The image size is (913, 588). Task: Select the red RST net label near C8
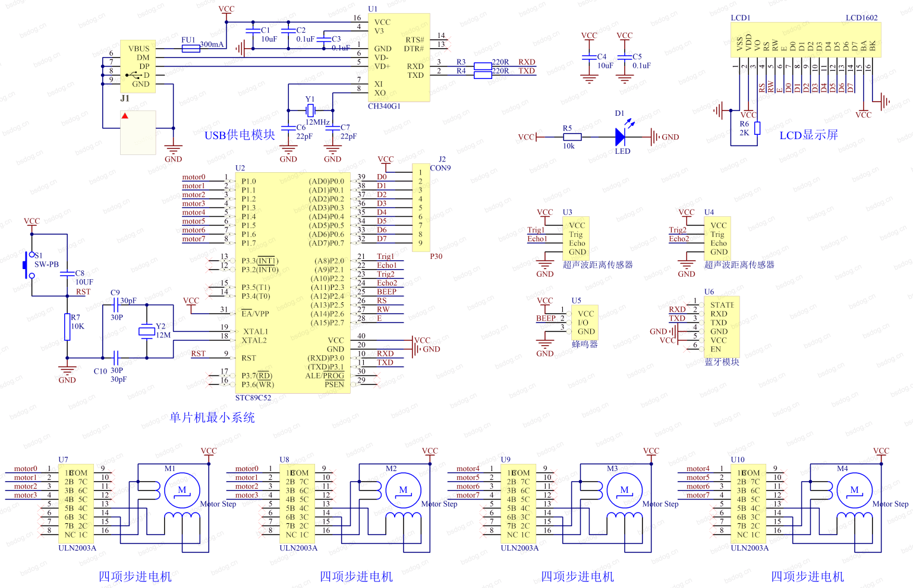point(83,292)
